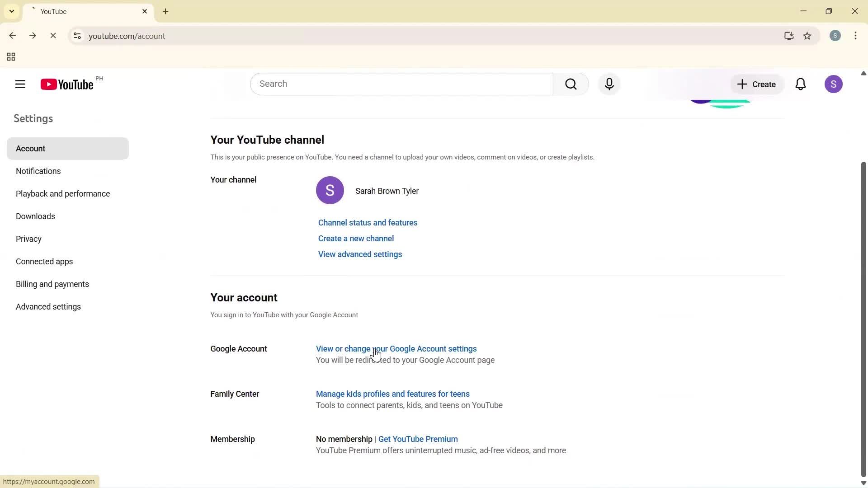The width and height of the screenshot is (868, 488).
Task: Open the notifications bell
Action: coord(800,84)
